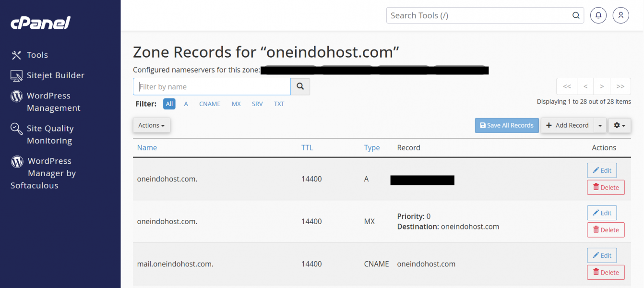
Task: Filter records by the CNAME type
Action: [210, 104]
